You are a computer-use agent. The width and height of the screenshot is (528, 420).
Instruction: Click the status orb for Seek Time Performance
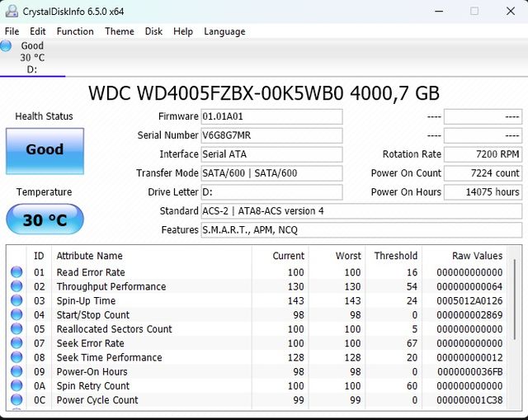[x=16, y=356]
